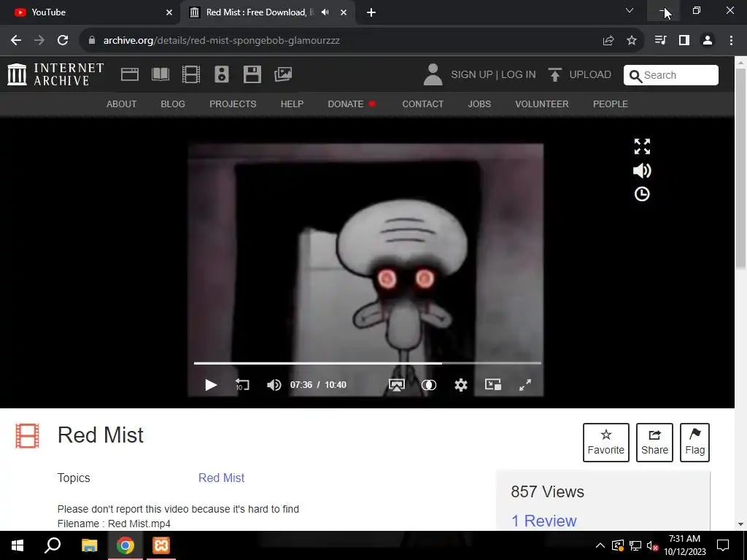Viewport: 747px width, 560px height.
Task: Open the Chrome profile icon
Action: click(x=708, y=41)
